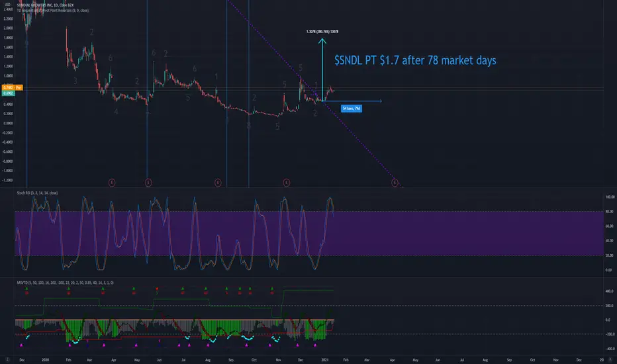Open the earnings marker above Apr 2020
This screenshot has width=617, height=364.
tap(112, 183)
